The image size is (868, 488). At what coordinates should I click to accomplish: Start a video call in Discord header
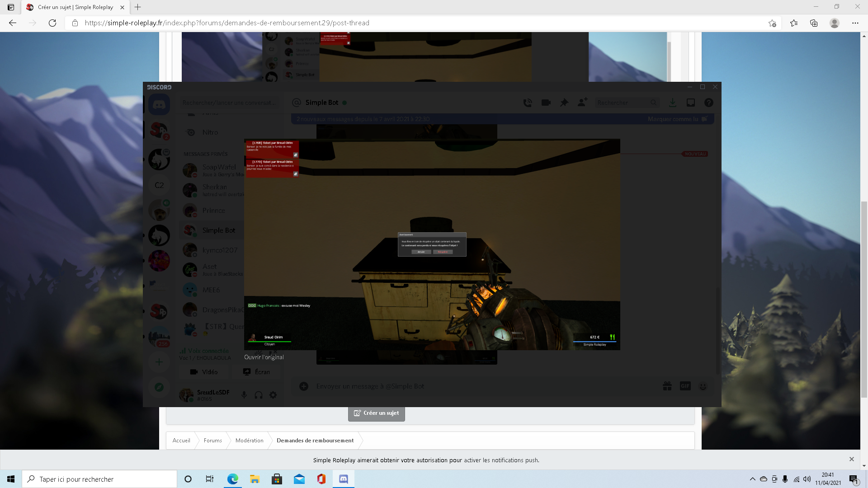click(x=546, y=103)
